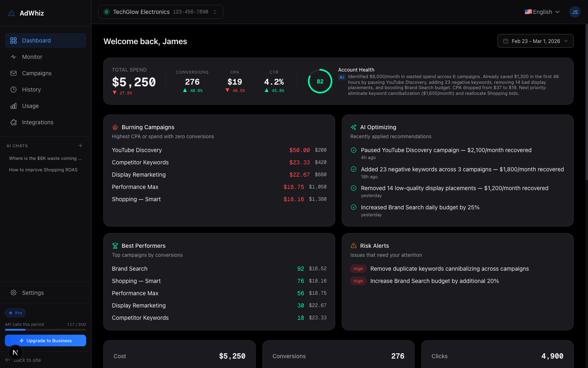The width and height of the screenshot is (588, 368).
Task: Click the Back to site link
Action: [27, 360]
